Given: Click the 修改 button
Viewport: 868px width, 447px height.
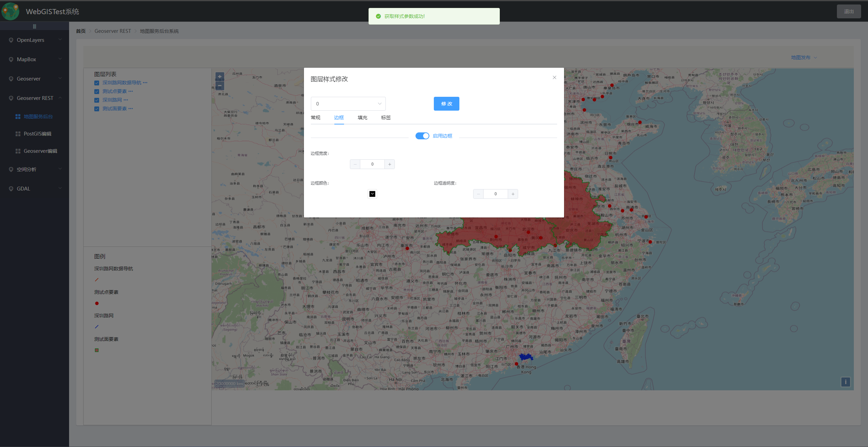Looking at the screenshot, I should click(446, 104).
